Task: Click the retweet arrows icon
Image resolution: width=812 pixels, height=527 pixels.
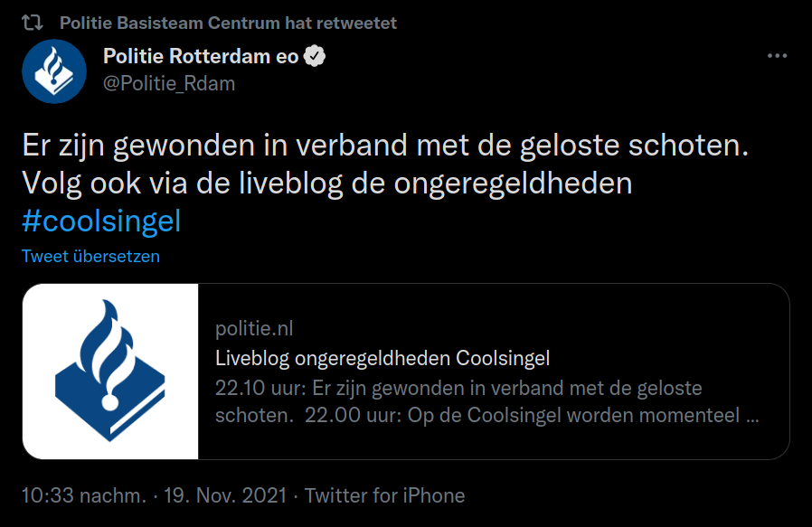Action: click(x=33, y=23)
